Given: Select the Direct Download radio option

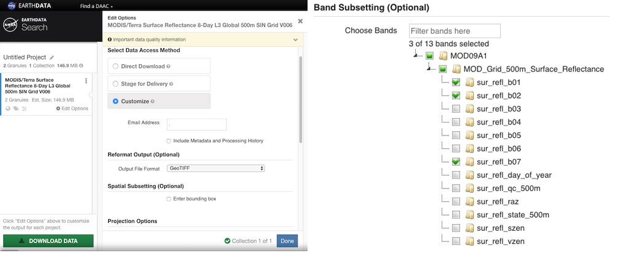Looking at the screenshot, I should coord(115,66).
